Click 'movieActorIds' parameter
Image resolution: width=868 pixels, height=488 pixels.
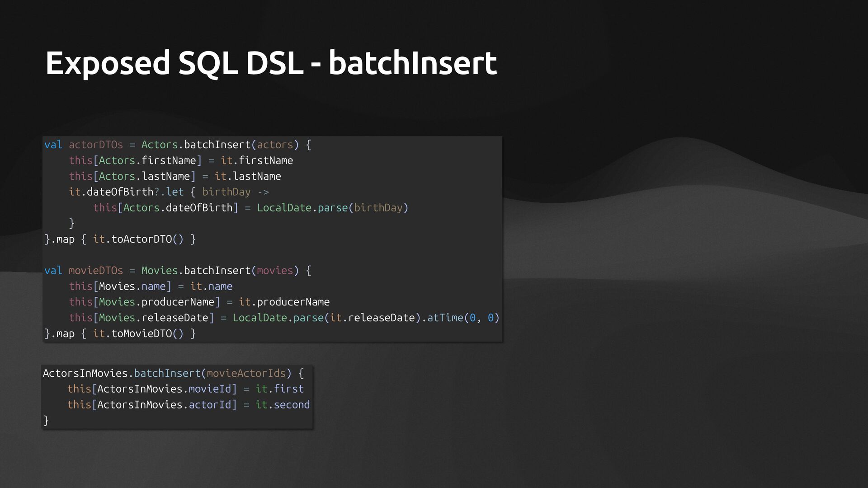[x=246, y=373]
